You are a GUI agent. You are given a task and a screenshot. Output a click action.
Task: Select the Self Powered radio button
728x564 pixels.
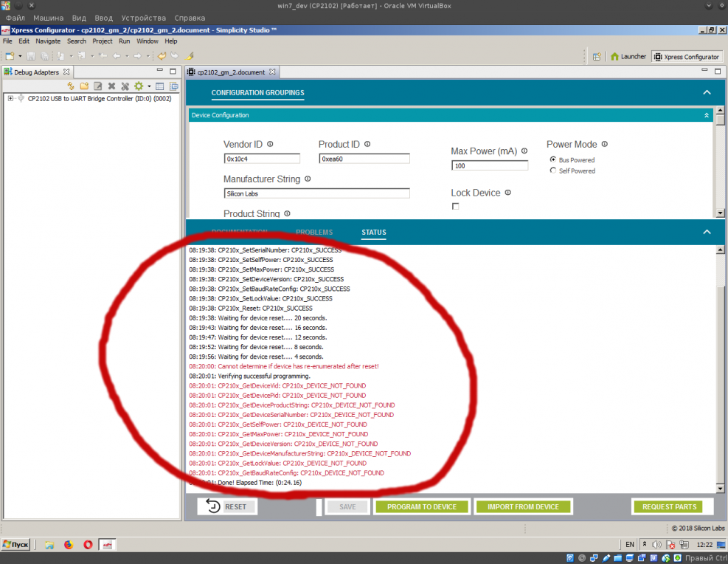(x=553, y=171)
